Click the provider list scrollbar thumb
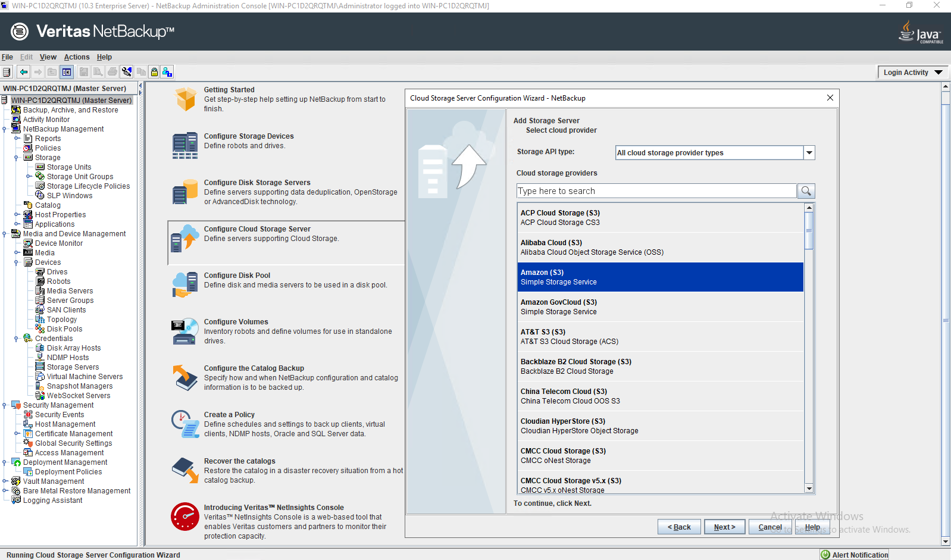The image size is (951, 560). coord(809,230)
